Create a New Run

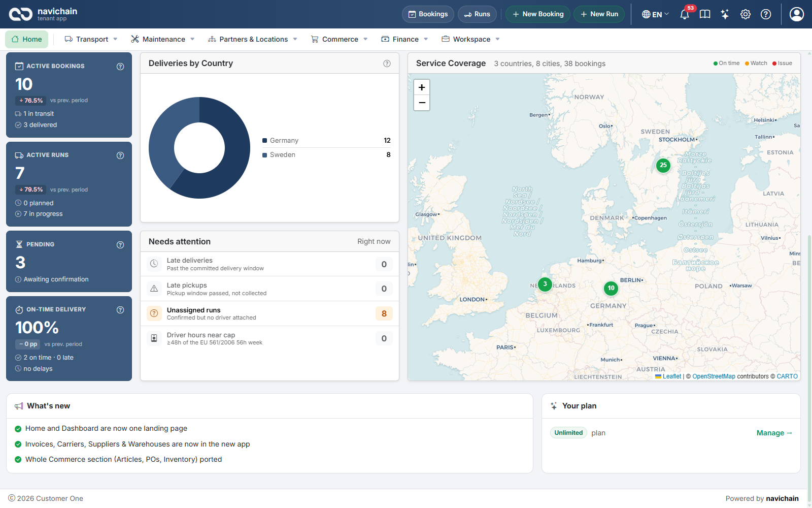pyautogui.click(x=599, y=14)
